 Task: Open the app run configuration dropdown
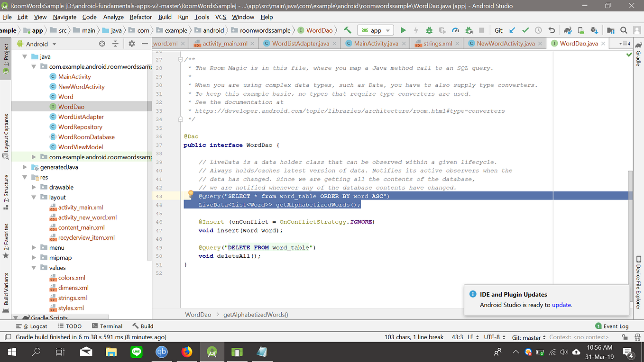coord(375,30)
